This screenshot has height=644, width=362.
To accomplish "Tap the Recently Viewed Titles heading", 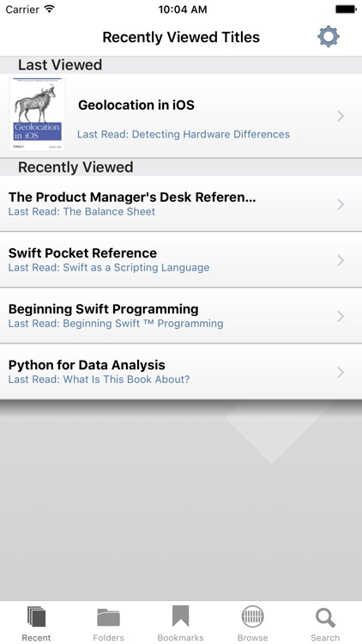I will (x=181, y=37).
